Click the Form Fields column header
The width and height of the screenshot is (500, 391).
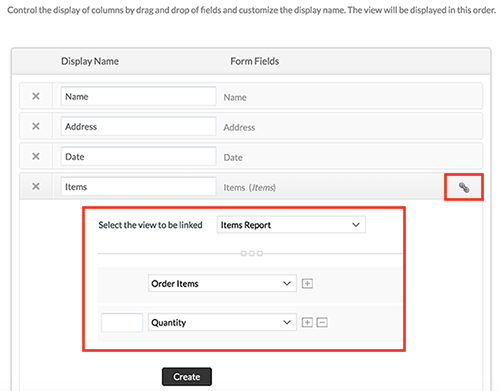tap(255, 61)
